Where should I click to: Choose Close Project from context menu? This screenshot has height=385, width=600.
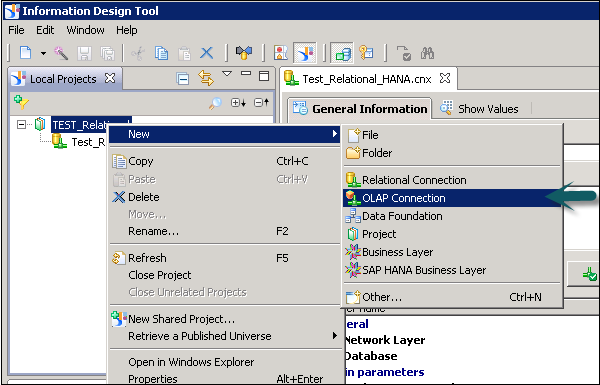click(224, 275)
